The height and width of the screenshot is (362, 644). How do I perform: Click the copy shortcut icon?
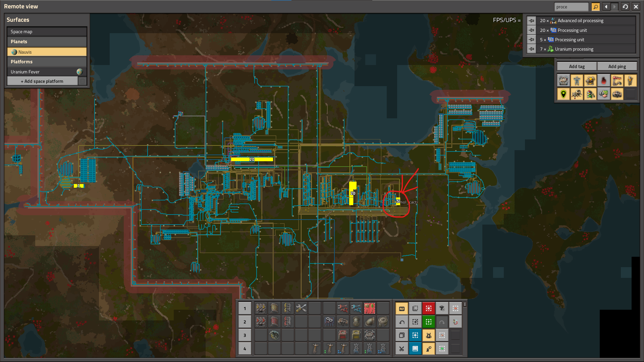pos(402,335)
